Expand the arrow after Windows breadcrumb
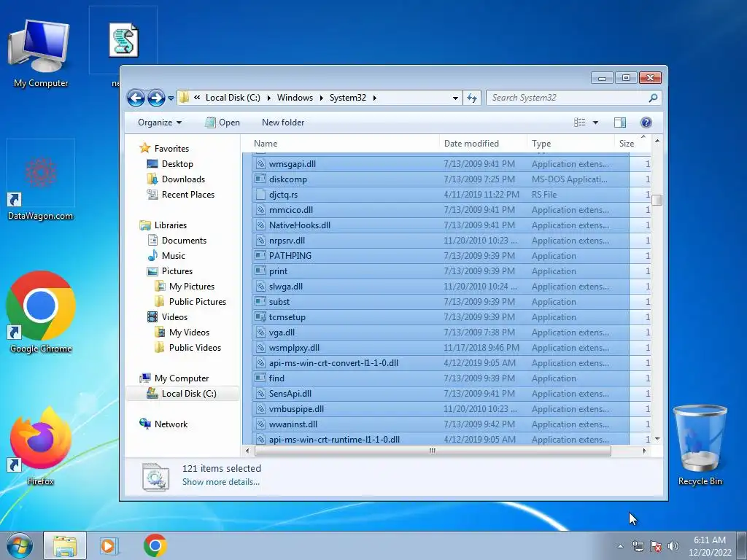Image resolution: width=747 pixels, height=560 pixels. click(321, 98)
